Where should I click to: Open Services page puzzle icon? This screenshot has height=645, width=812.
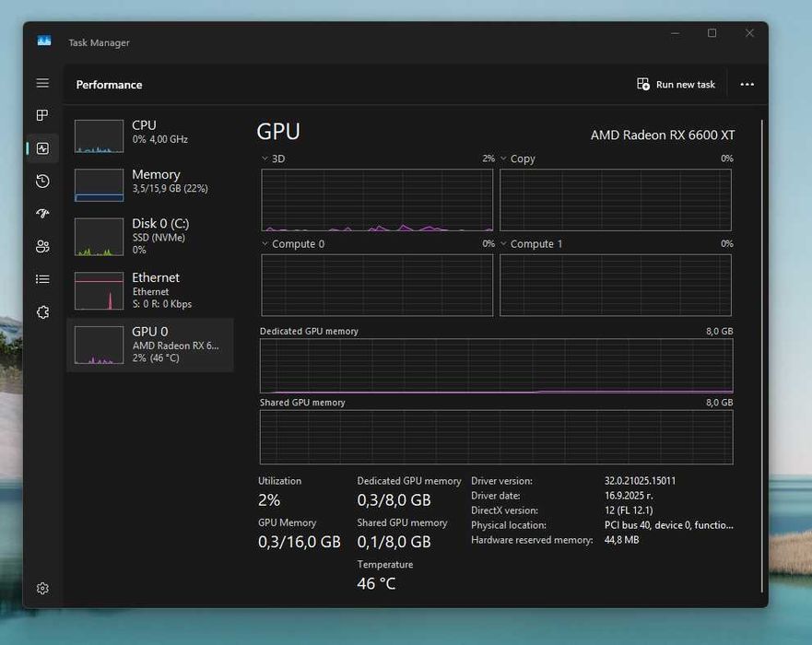coord(42,312)
